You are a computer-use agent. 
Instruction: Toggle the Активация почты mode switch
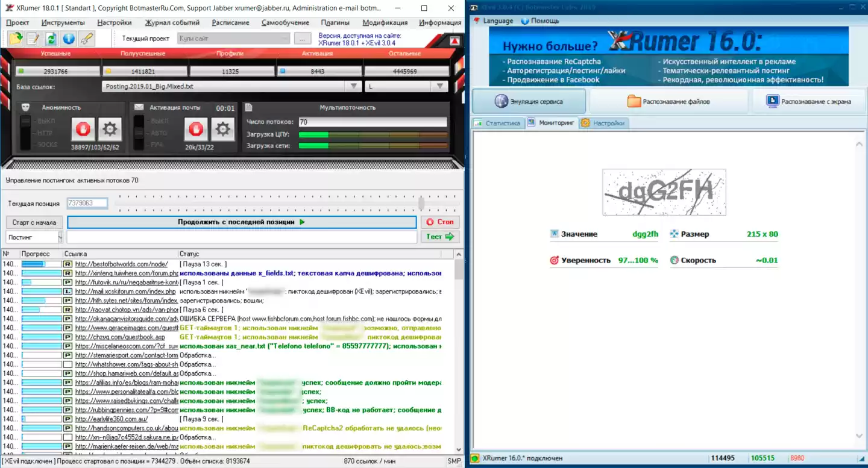click(x=139, y=133)
